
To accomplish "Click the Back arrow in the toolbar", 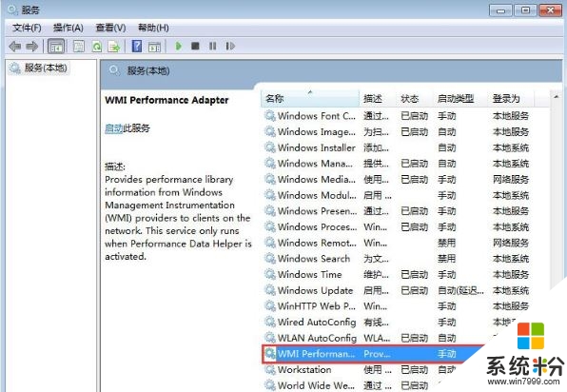I will 15,47.
